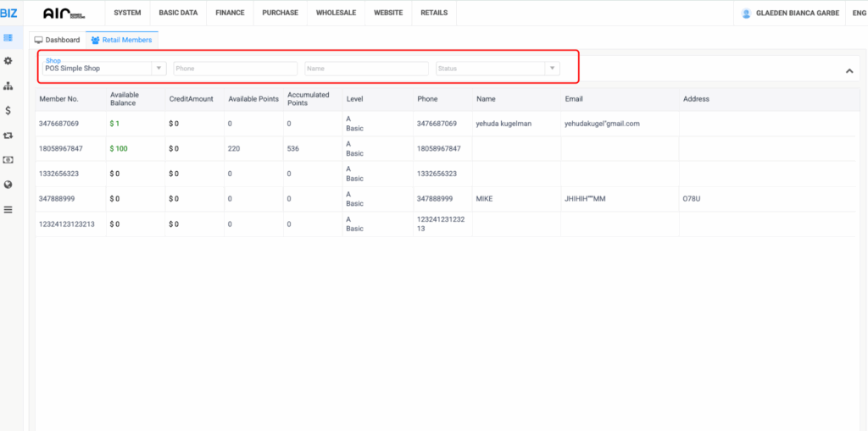Expand the Status filter dropdown
The width and height of the screenshot is (868, 431).
click(x=498, y=69)
